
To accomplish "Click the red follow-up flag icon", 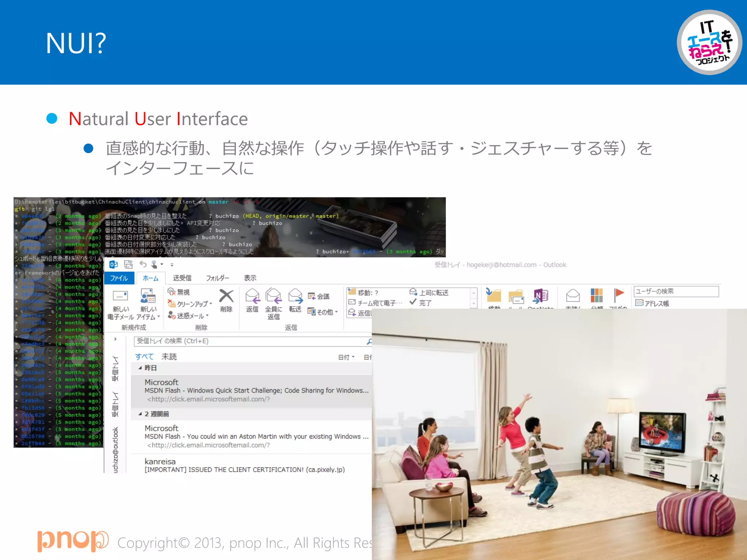I will tap(619, 295).
